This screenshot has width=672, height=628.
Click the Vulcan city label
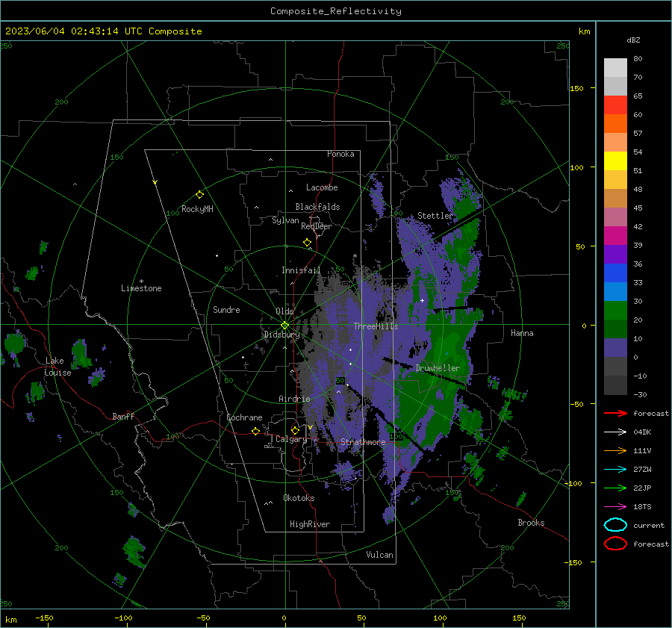[x=379, y=555]
